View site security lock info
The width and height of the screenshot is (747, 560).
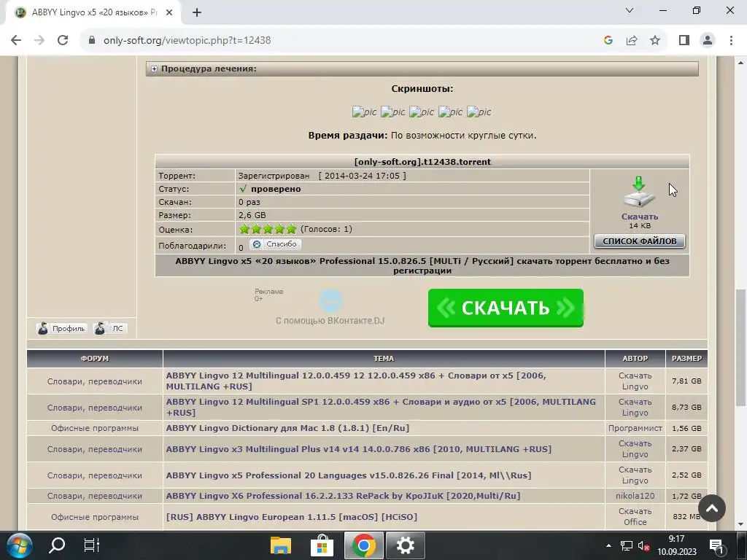(92, 40)
